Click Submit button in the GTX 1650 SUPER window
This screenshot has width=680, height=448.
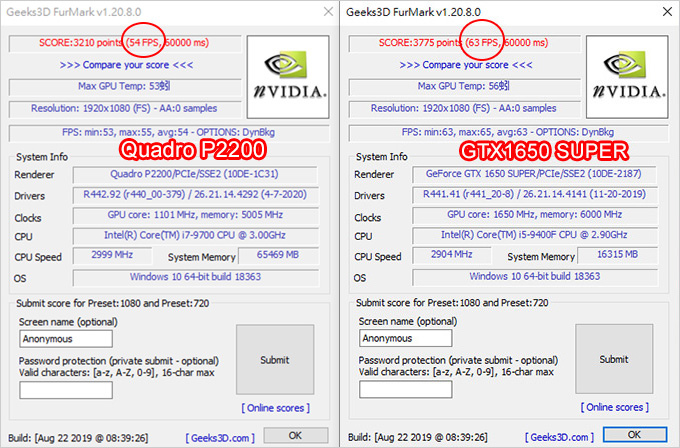pyautogui.click(x=614, y=359)
